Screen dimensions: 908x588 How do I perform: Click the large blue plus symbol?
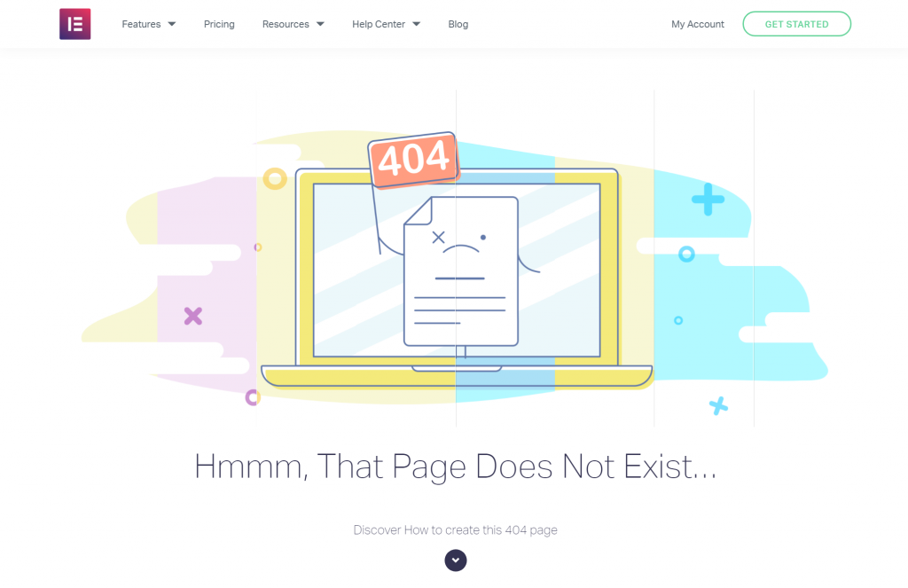(x=708, y=200)
